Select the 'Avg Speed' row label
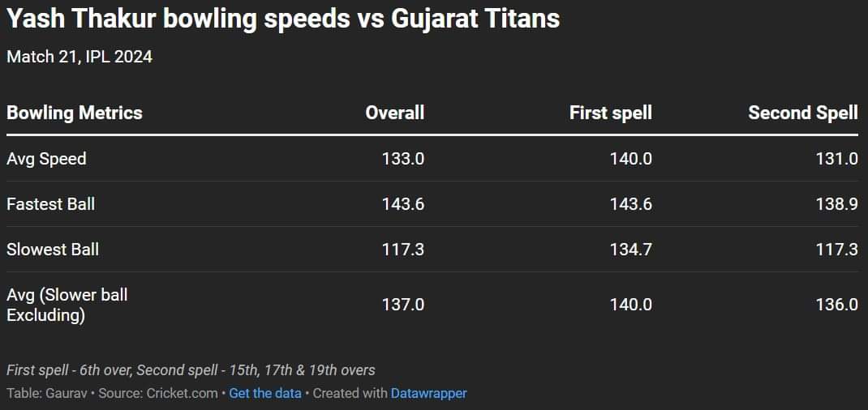Viewport: 868px width, 410px height. [46, 159]
